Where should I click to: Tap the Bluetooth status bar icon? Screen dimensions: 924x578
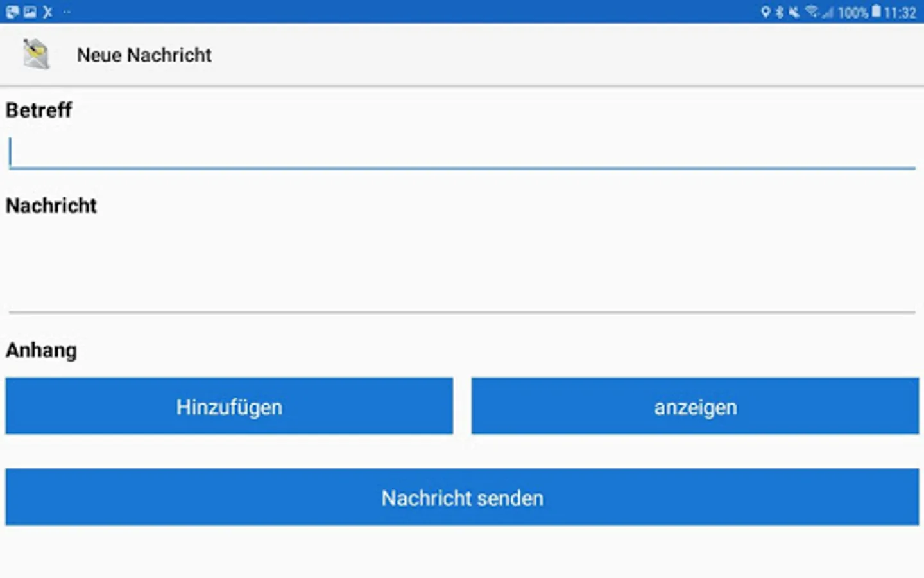click(780, 12)
